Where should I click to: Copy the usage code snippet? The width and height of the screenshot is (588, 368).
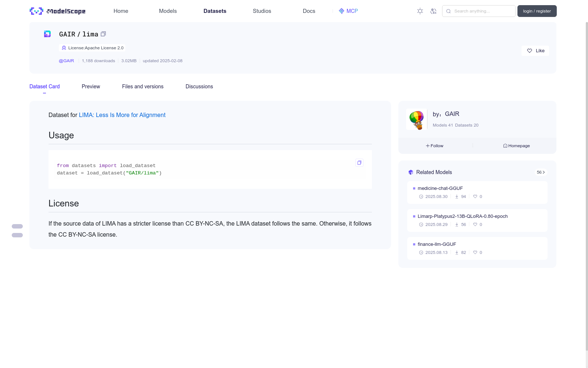(359, 163)
